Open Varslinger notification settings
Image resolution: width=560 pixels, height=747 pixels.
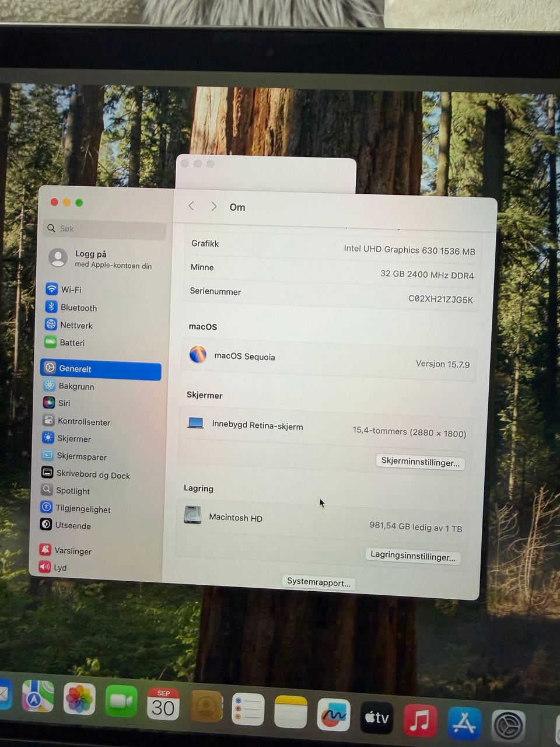tap(65, 550)
